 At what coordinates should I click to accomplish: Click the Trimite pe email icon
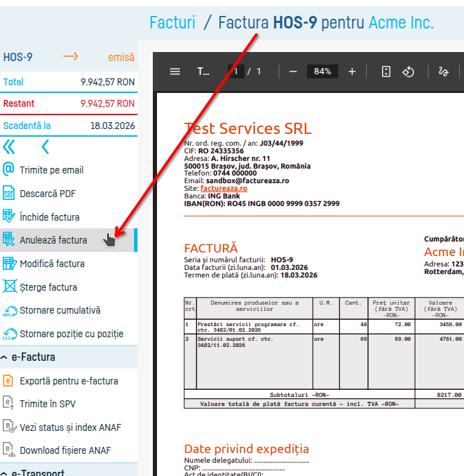[9, 170]
